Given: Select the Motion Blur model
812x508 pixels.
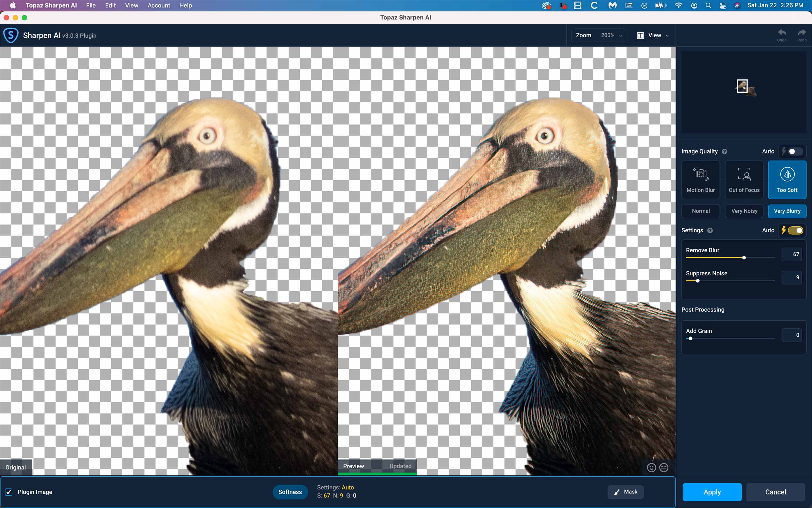Looking at the screenshot, I should pos(701,180).
